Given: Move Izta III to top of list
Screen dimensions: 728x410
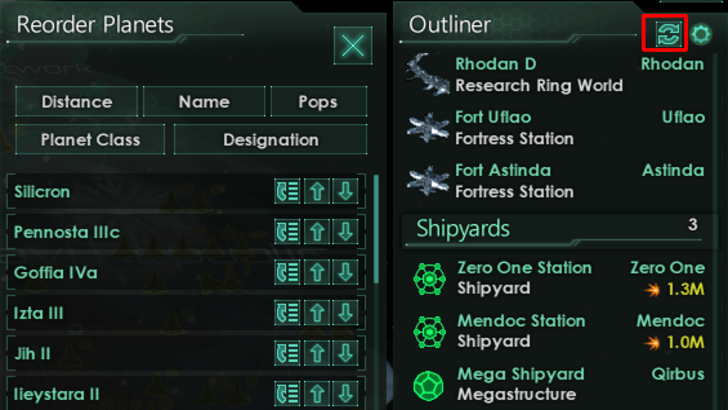Looking at the screenshot, I should pos(288,313).
